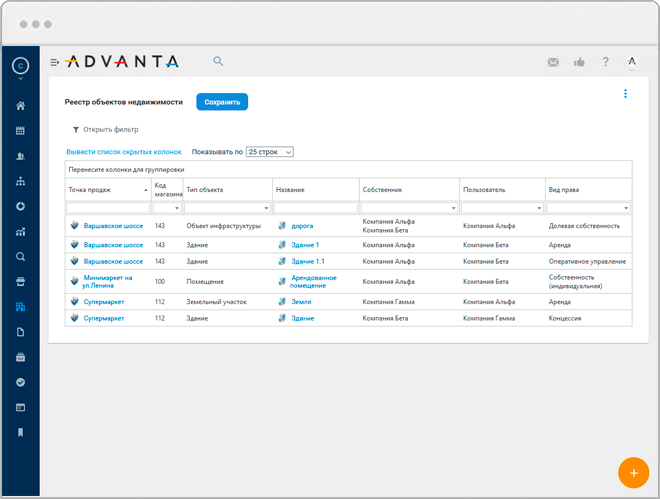Click the magnifier search icon in sidebar
The image size is (660, 499).
point(20,257)
